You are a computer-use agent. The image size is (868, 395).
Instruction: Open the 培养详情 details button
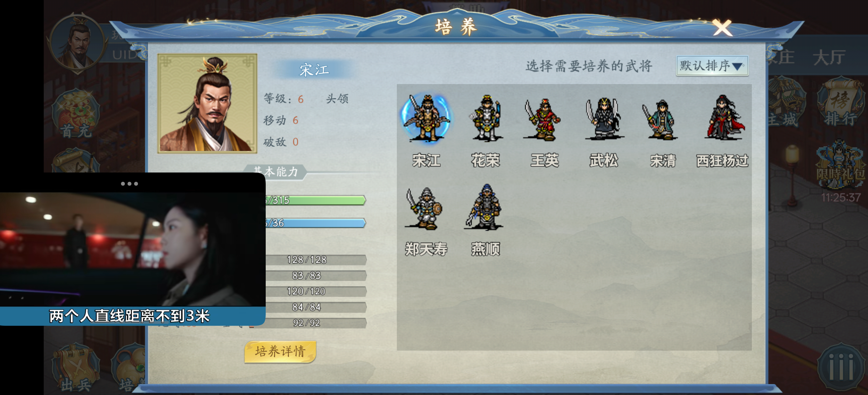[x=280, y=352]
